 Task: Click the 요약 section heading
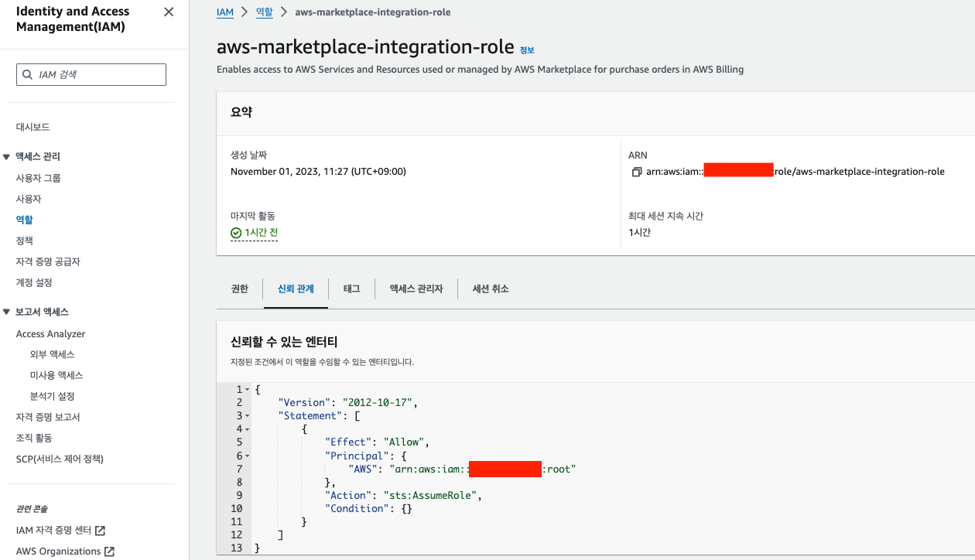[x=241, y=112]
